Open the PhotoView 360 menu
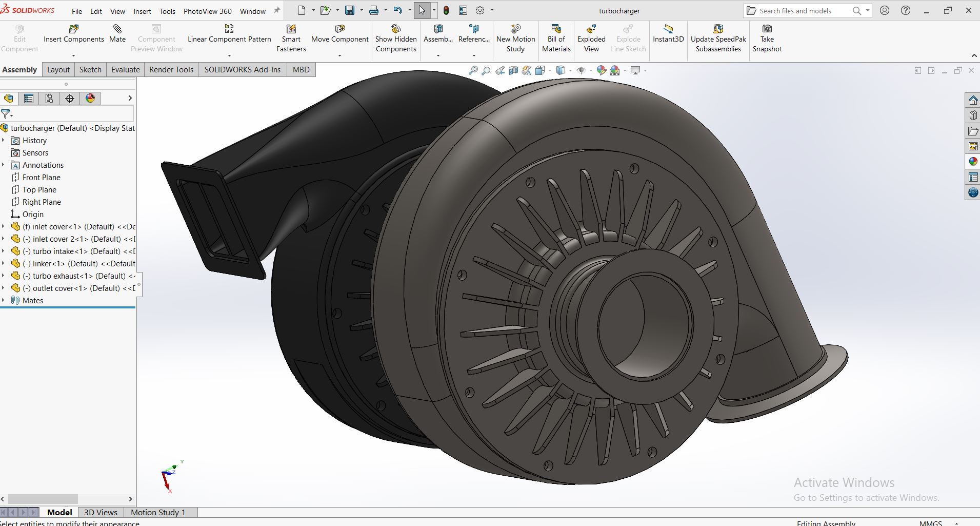 coord(208,11)
